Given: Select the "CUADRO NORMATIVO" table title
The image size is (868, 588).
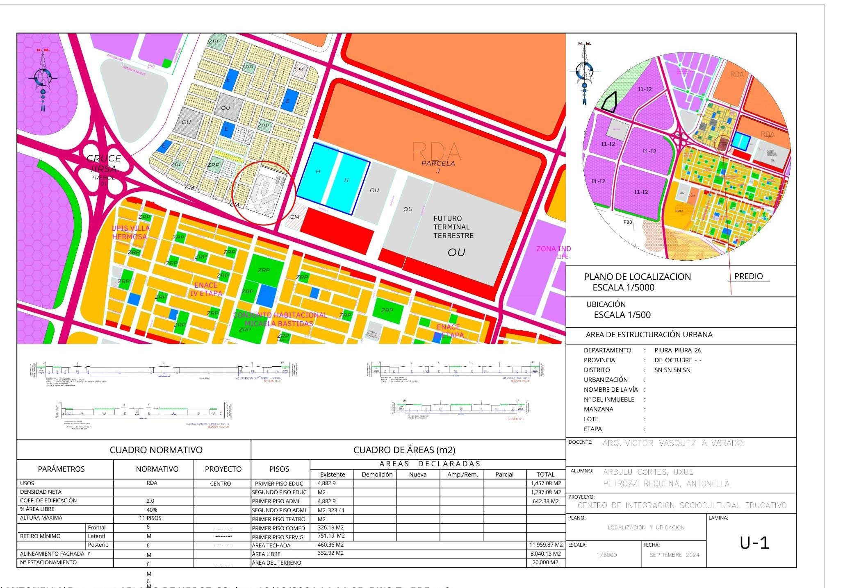Looking at the screenshot, I should [156, 450].
